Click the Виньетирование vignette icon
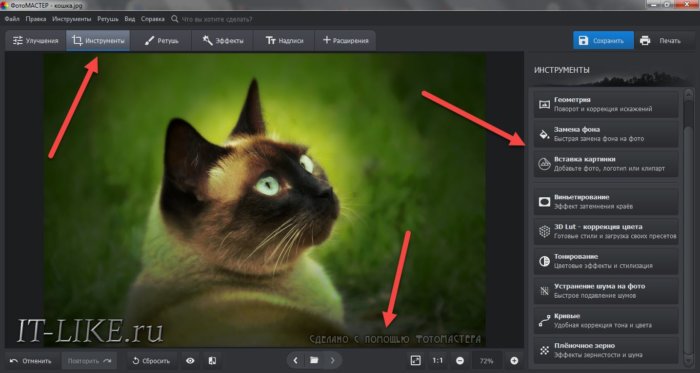700x373 pixels. point(544,202)
